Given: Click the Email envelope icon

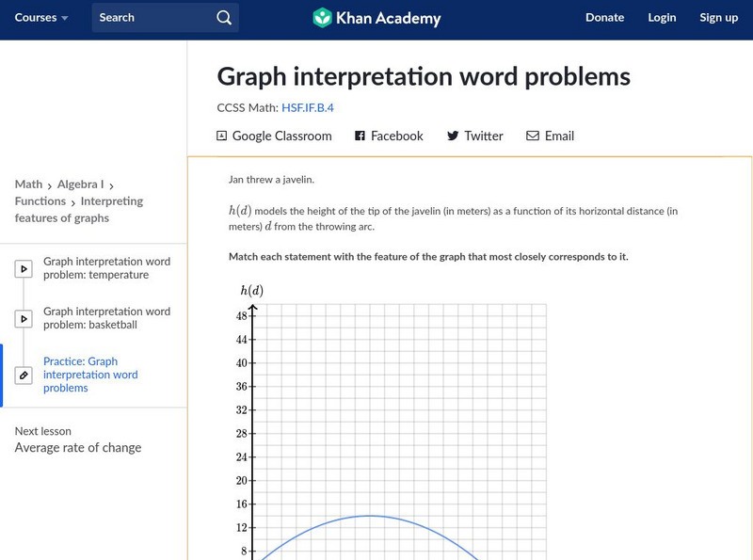Looking at the screenshot, I should coord(533,136).
